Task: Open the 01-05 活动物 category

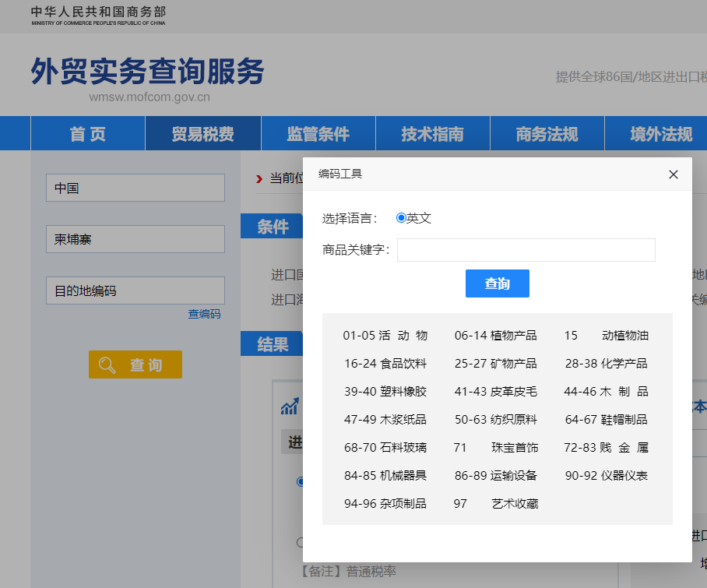Action: coord(385,336)
